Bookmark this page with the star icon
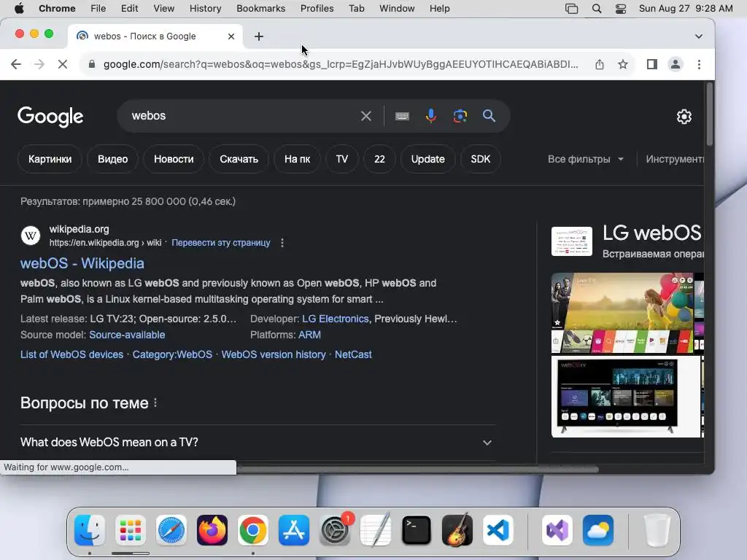Viewport: 747px width, 560px height. tap(623, 64)
